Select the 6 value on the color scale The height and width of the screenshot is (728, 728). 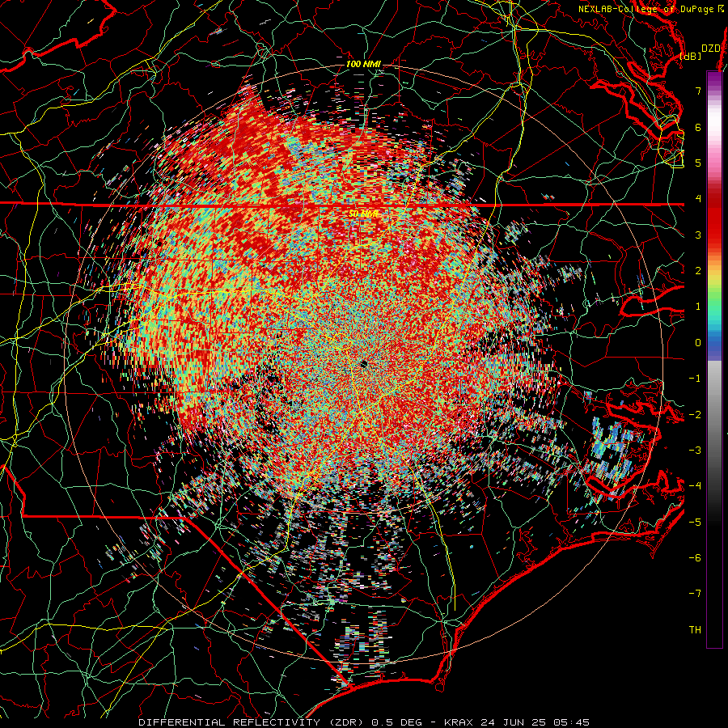pos(698,127)
